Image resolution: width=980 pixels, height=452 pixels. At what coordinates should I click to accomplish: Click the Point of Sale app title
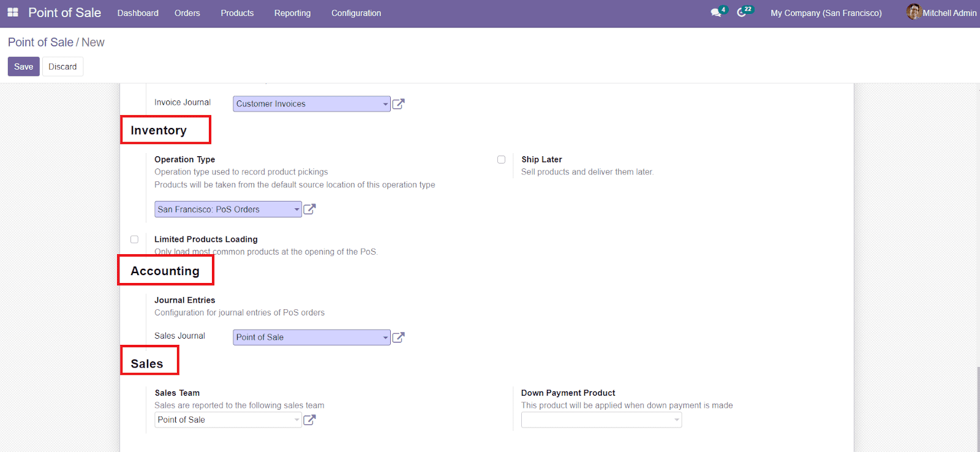click(x=64, y=12)
